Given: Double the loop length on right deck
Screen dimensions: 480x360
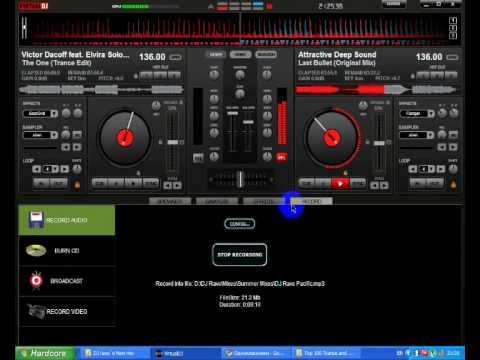Looking at the screenshot, I should [441, 169].
